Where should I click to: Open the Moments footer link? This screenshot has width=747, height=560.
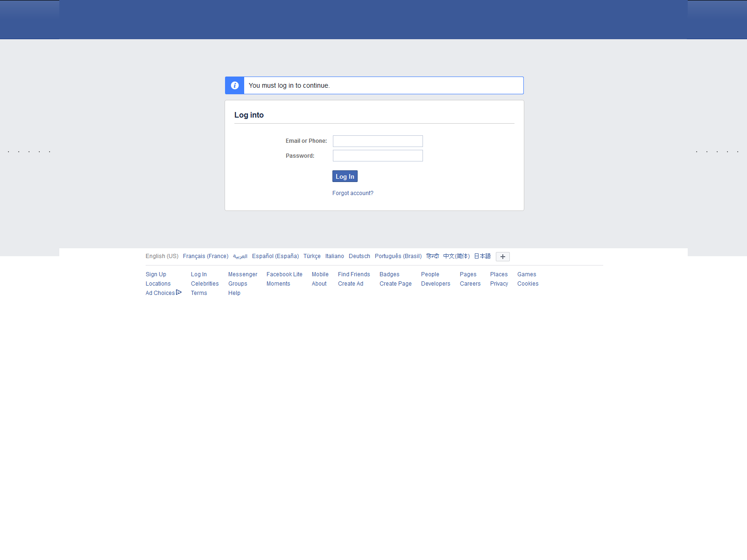tap(278, 284)
